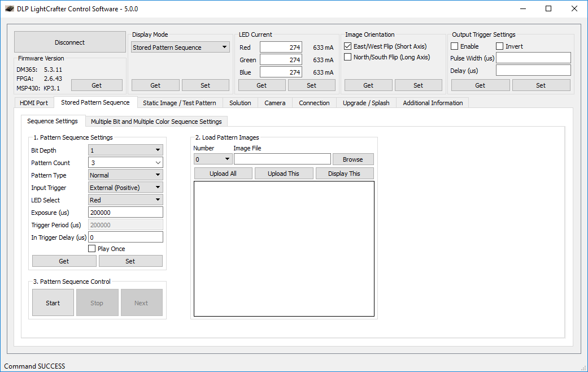Open the Pattern Type dropdown

125,175
